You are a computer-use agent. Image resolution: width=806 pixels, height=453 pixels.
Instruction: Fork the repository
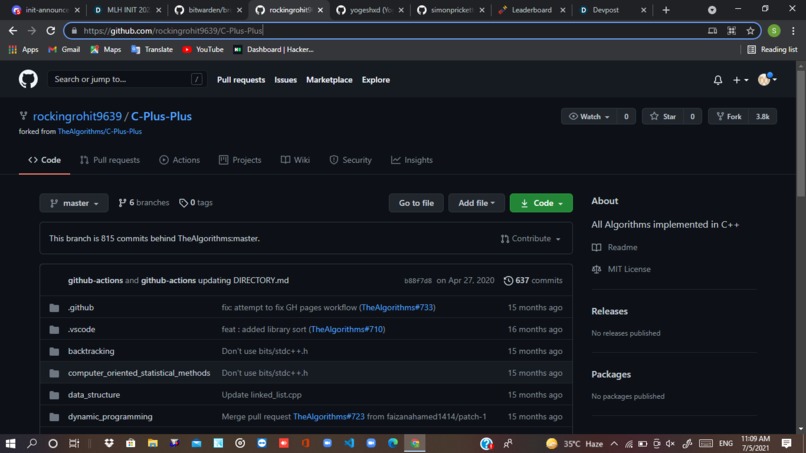[x=729, y=117]
